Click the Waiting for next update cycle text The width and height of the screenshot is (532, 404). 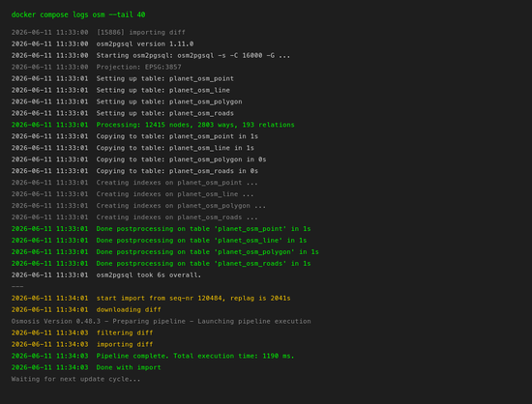coord(75,379)
